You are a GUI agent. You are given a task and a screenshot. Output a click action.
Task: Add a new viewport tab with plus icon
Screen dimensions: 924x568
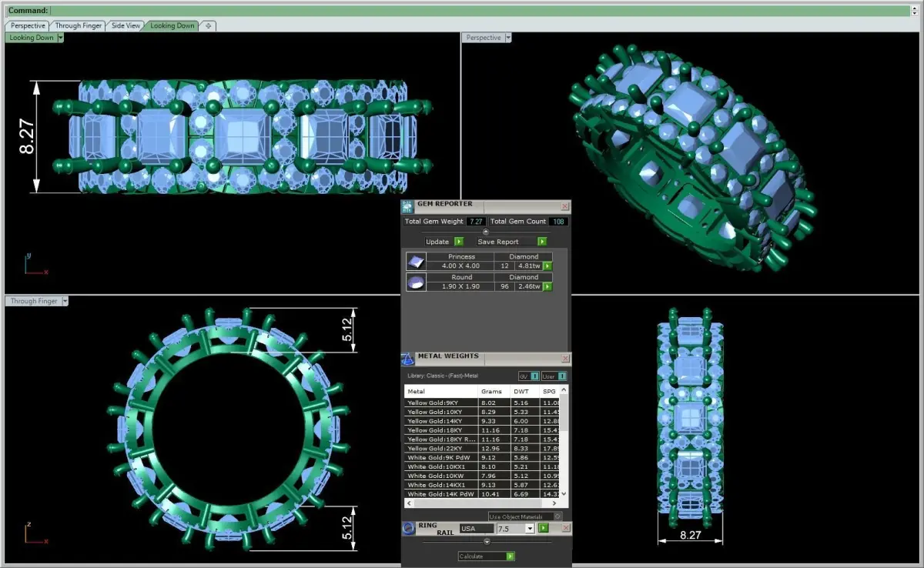click(x=208, y=25)
